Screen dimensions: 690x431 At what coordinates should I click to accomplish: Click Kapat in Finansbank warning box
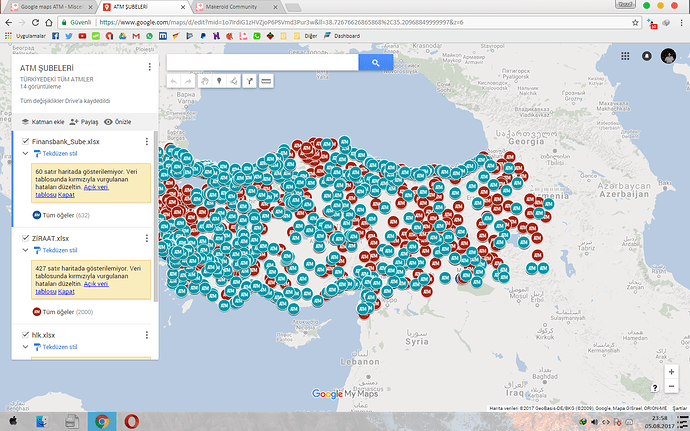pos(66,195)
